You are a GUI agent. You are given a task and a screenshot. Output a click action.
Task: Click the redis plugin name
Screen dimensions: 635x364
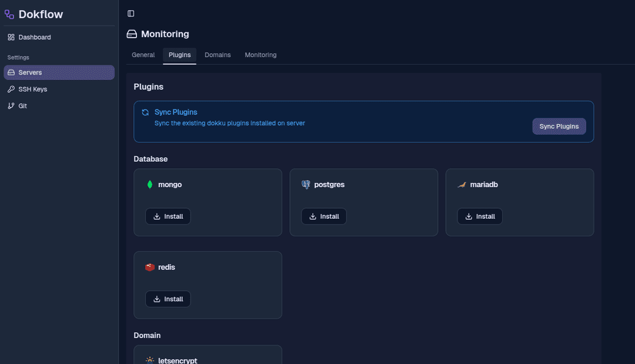[166, 267]
